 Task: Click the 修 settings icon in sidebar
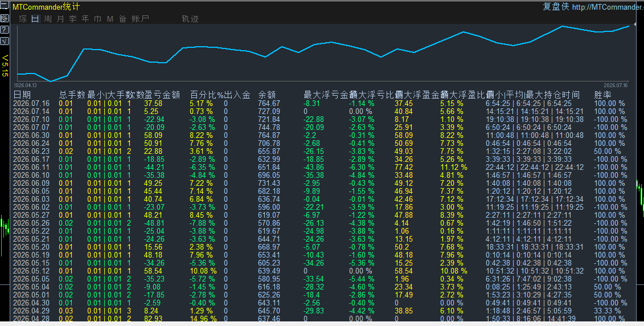[4, 18]
